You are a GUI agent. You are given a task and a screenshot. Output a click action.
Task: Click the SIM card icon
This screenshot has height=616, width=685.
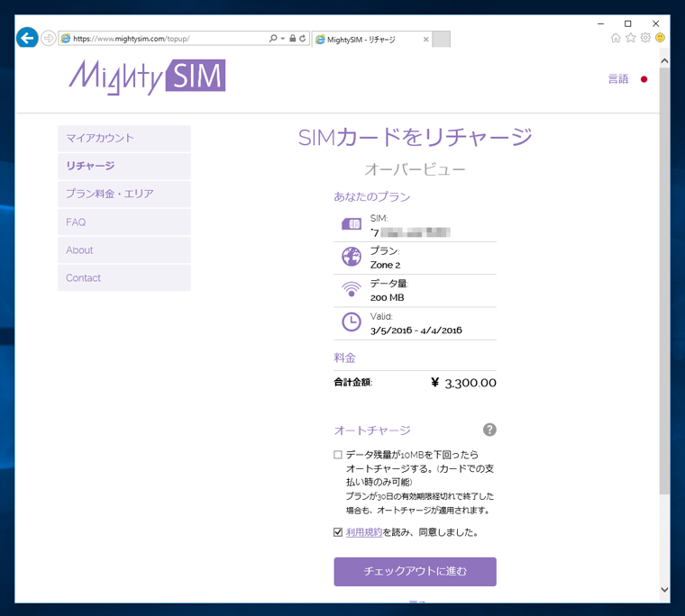352,224
